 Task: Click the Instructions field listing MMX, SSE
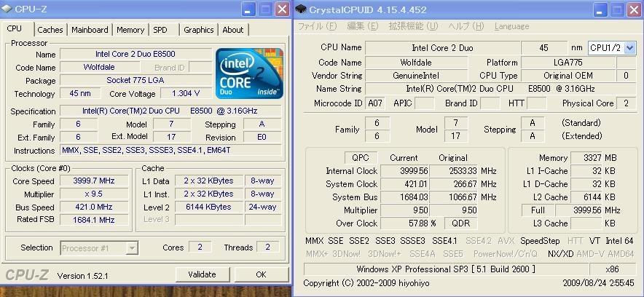(171, 151)
